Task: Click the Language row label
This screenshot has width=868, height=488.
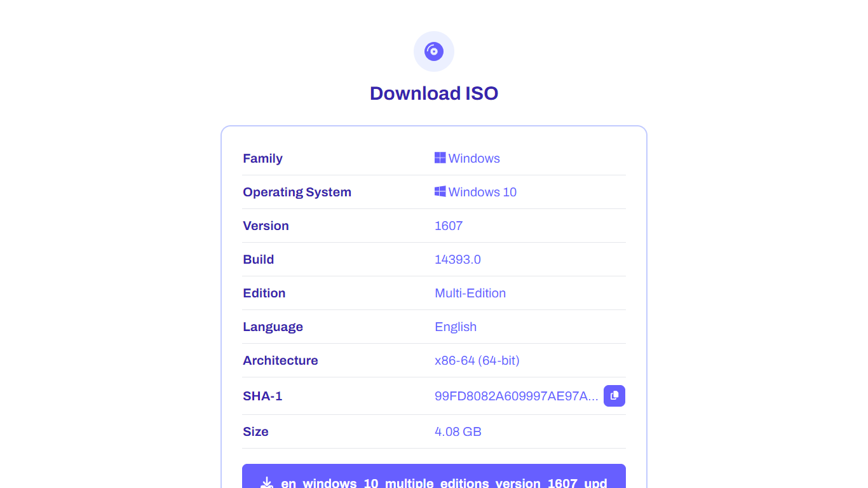Action: click(x=273, y=327)
